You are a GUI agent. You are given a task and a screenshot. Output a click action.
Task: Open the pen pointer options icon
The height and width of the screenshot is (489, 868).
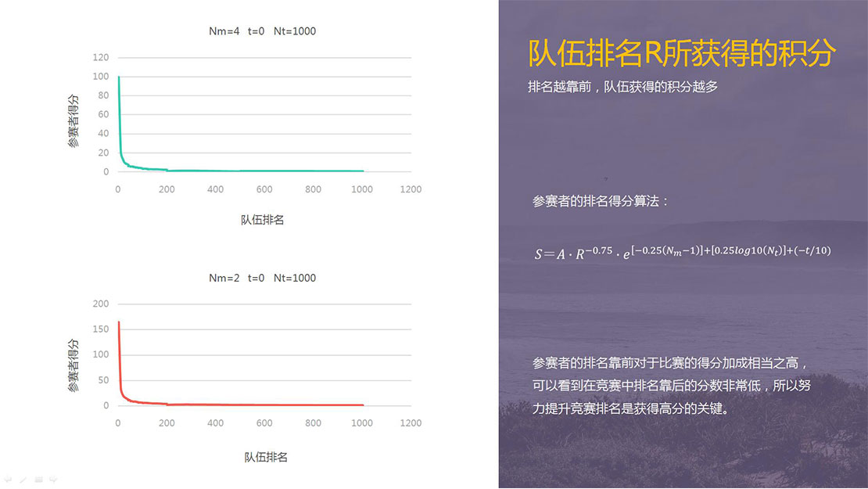tap(23, 478)
